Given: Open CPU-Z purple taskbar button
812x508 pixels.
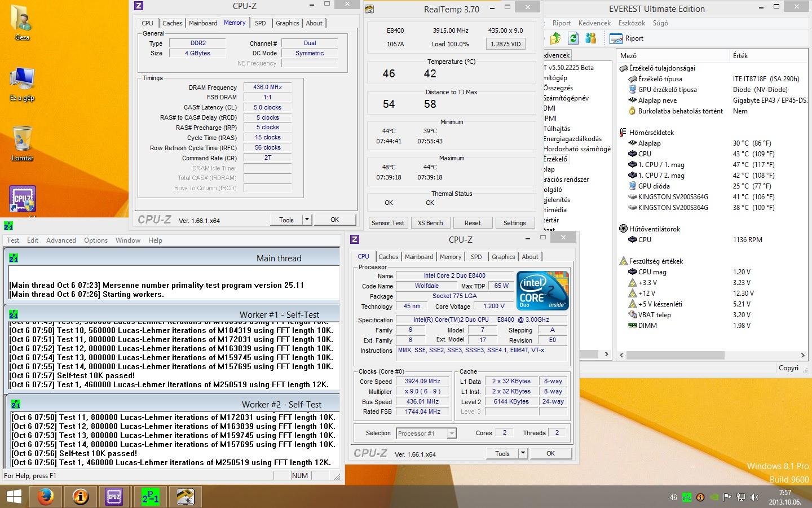Looking at the screenshot, I should tap(114, 497).
